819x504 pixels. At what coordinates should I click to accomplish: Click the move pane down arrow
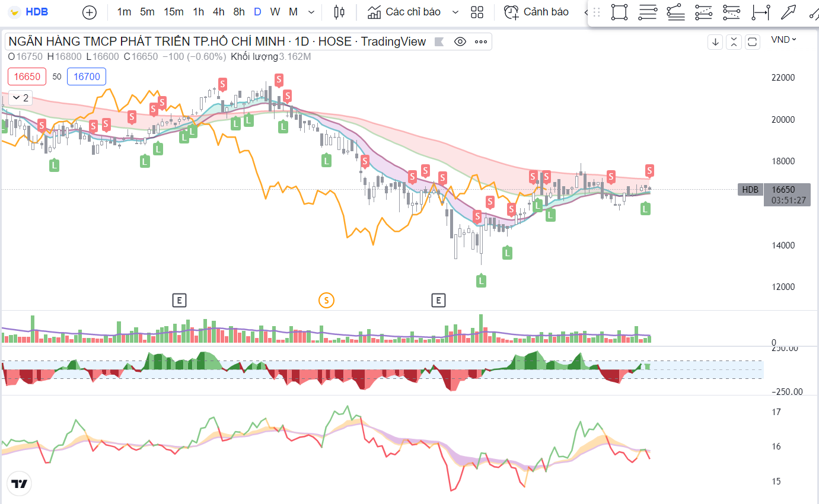[715, 42]
